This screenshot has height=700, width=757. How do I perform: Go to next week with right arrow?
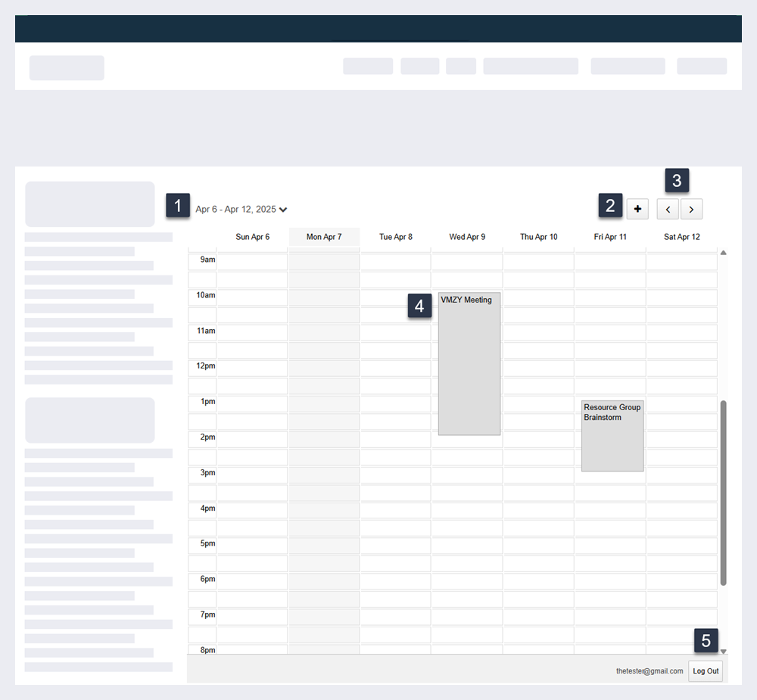click(691, 209)
